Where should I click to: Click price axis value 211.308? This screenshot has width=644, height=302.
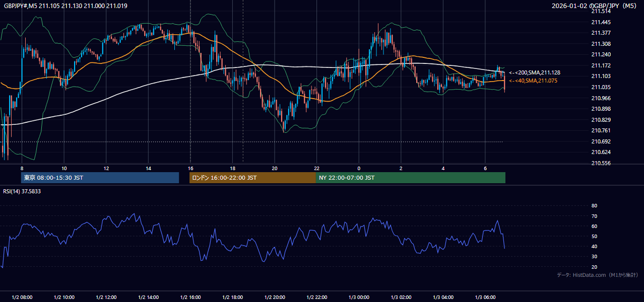coord(601,44)
